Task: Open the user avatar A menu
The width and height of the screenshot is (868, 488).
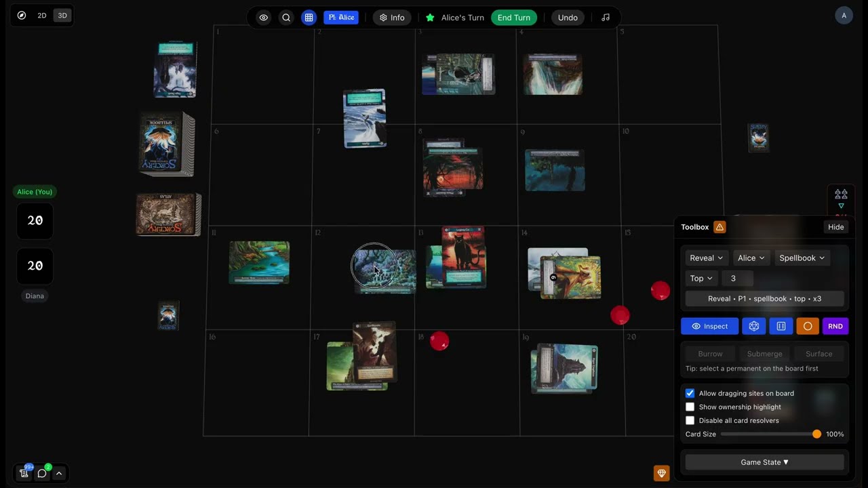Action: click(x=844, y=16)
